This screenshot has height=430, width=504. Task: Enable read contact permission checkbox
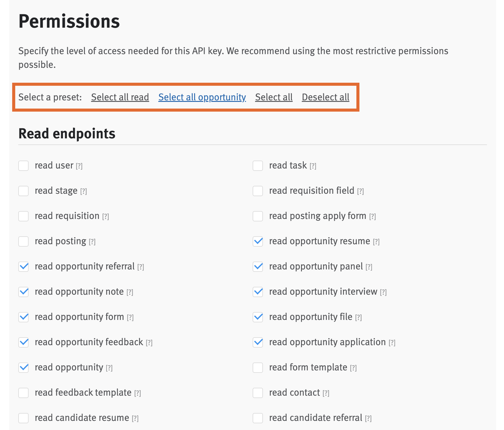(x=258, y=393)
